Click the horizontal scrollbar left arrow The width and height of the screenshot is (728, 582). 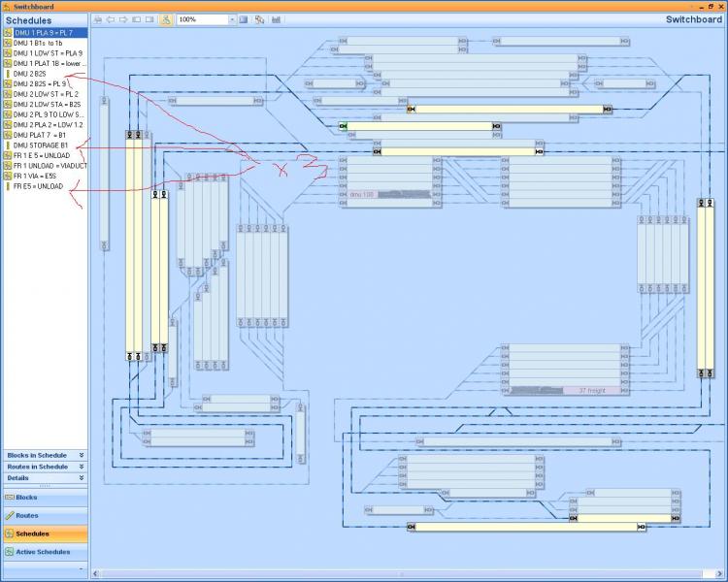(97, 572)
